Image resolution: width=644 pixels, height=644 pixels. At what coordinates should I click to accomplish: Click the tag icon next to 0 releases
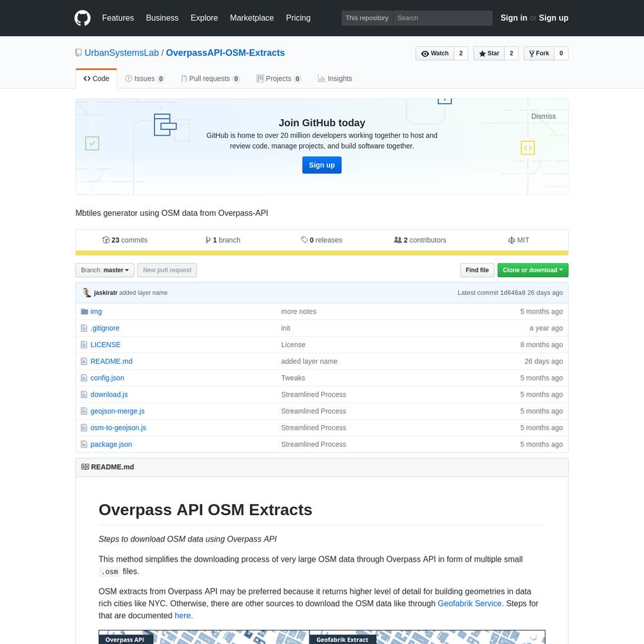click(x=305, y=240)
